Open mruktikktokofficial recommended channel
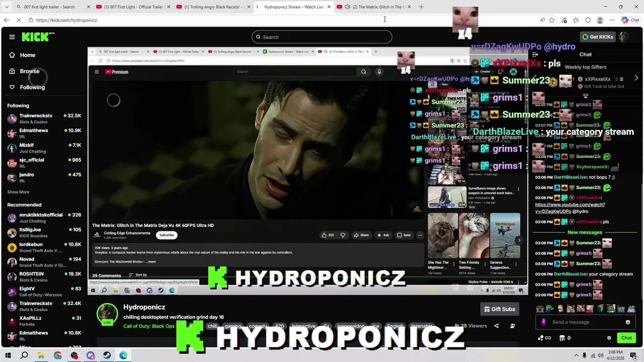 pos(44,218)
